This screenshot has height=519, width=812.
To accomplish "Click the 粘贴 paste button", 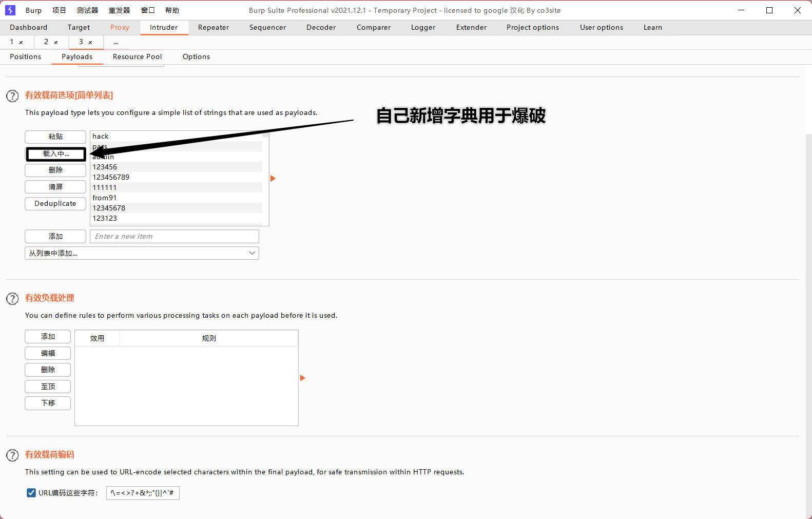I will [55, 137].
